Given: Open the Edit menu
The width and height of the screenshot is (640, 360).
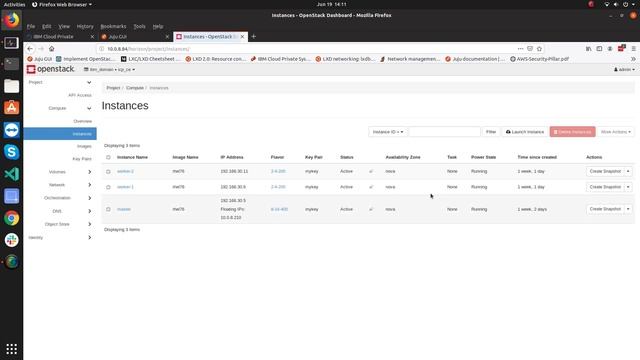Looking at the screenshot, I should click(x=47, y=26).
